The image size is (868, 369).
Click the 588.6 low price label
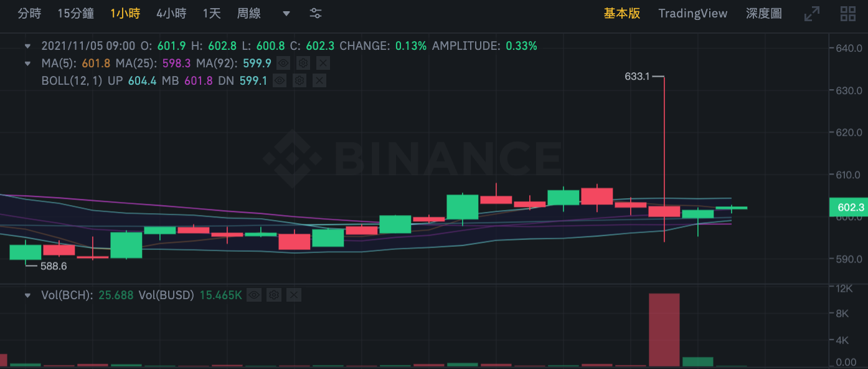pyautogui.click(x=54, y=266)
